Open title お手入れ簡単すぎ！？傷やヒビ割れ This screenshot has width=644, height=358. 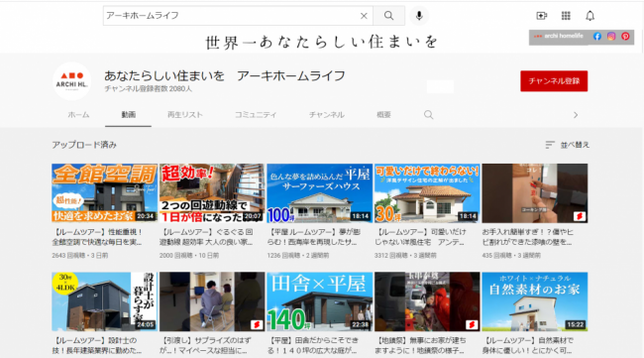(528, 237)
